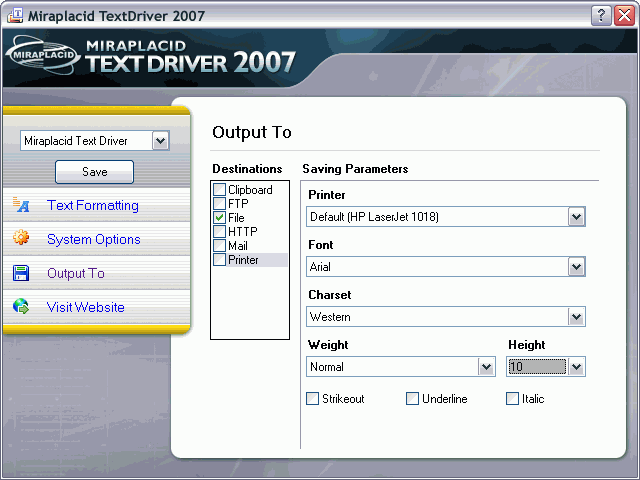Uncheck the File destination checkbox
This screenshot has width=640, height=480.
pyautogui.click(x=220, y=218)
